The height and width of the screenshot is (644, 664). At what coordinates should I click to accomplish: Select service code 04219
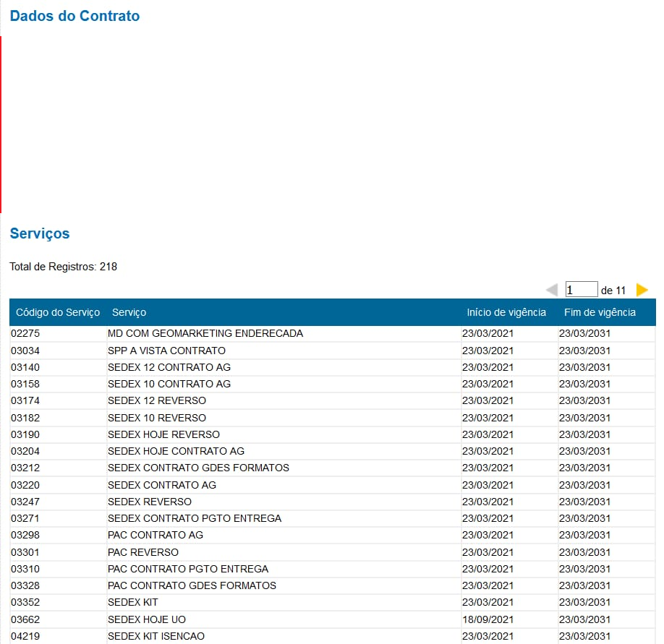click(25, 636)
